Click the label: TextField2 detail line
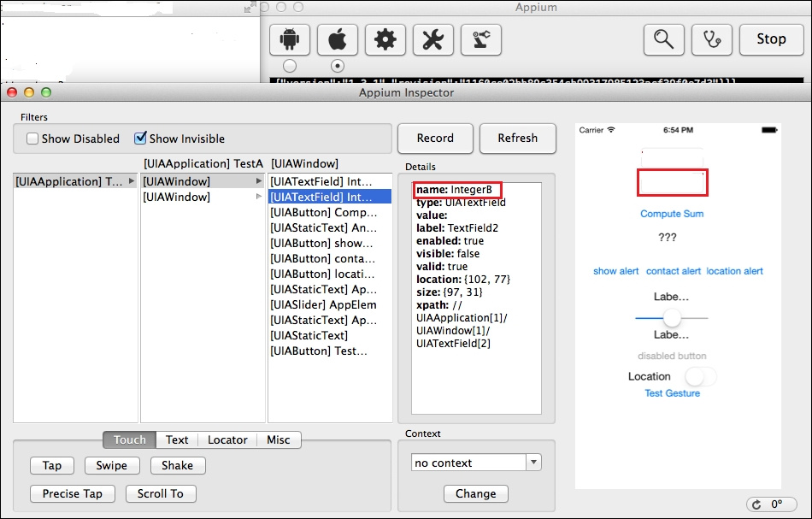Viewport: 812px width, 519px height. tap(457, 228)
